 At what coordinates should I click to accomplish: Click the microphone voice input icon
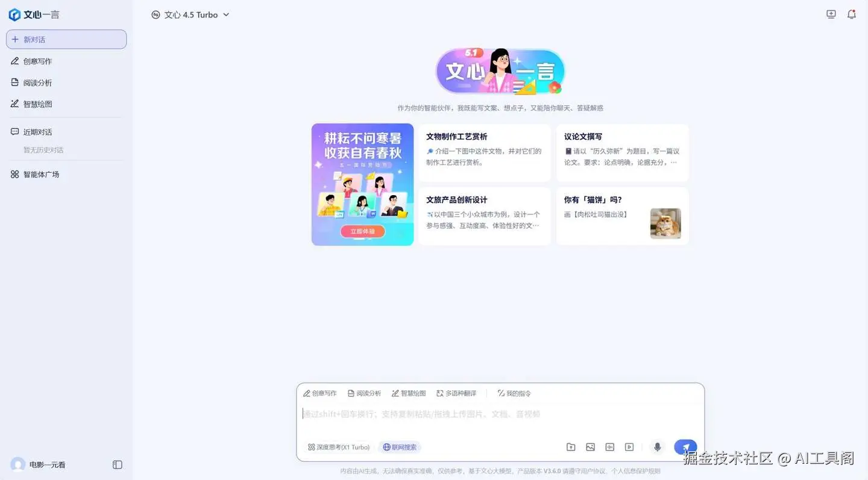click(658, 447)
